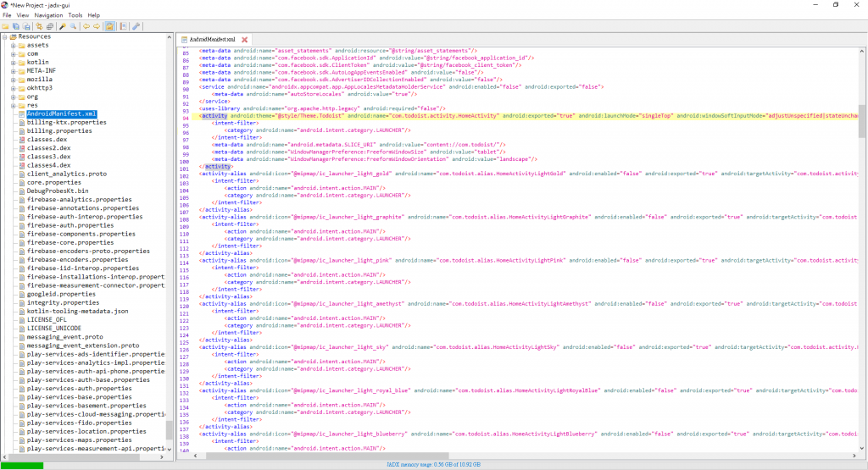Open the Navigation menu

[x=48, y=15]
